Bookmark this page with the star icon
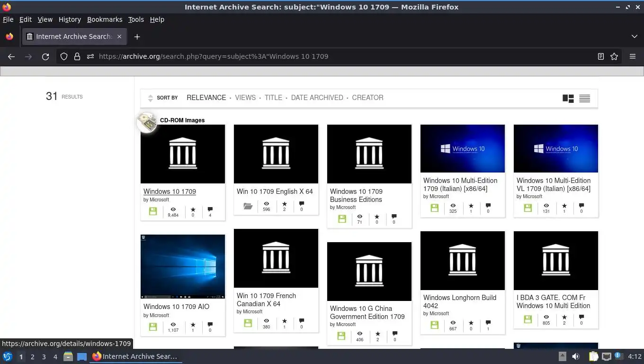The image size is (644, 364). click(614, 56)
